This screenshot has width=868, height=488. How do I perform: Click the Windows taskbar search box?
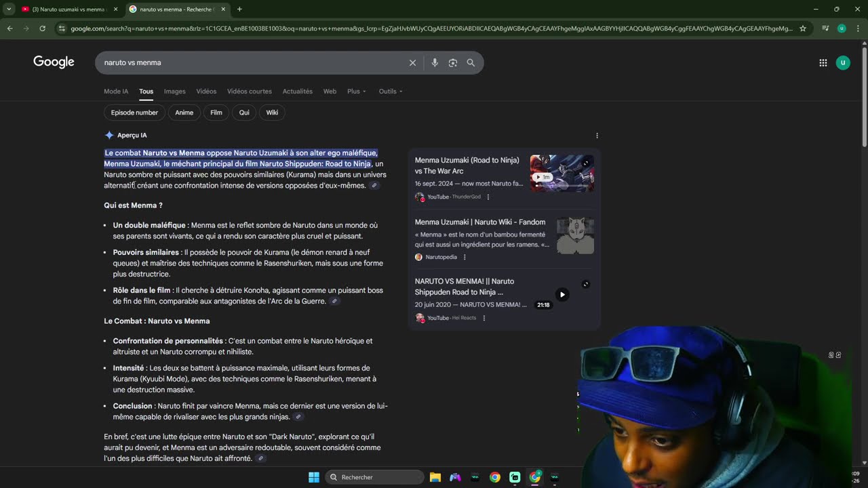374,477
